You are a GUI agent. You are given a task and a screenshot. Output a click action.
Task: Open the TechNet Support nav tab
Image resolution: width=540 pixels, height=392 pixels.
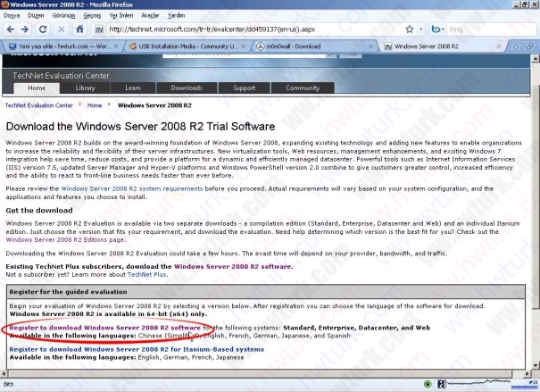pos(245,88)
